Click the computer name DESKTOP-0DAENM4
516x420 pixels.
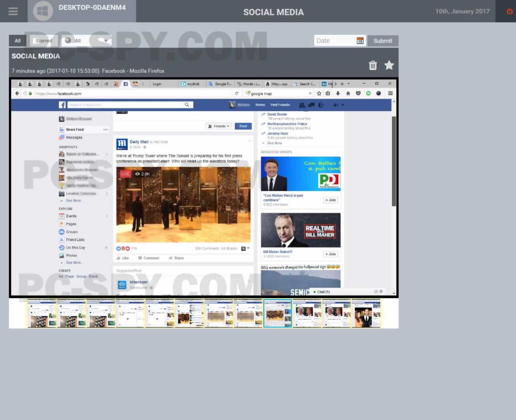[x=92, y=8]
